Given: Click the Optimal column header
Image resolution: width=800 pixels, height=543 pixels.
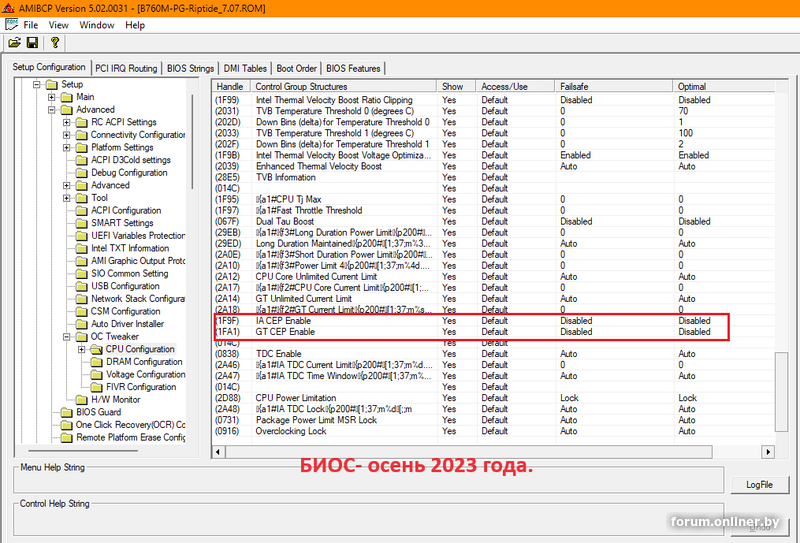Looking at the screenshot, I should 722,87.
